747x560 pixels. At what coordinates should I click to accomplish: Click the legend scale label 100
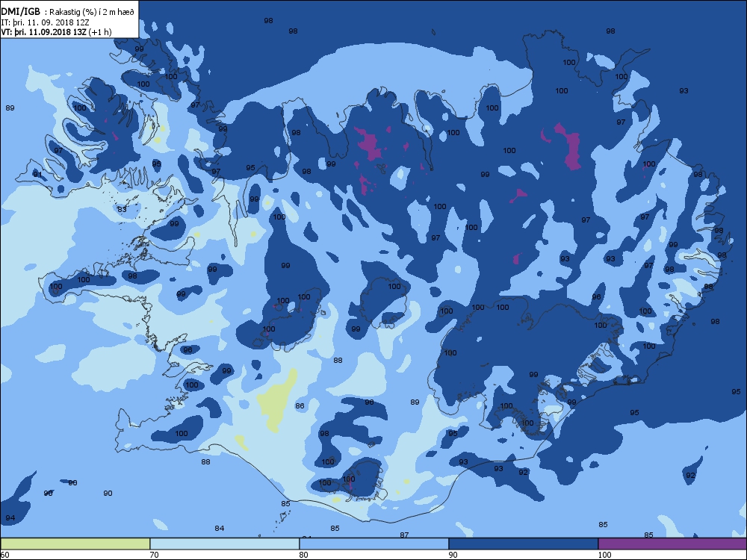604,555
